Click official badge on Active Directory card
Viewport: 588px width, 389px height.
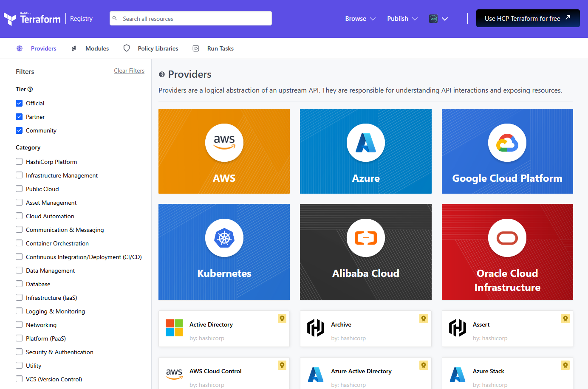(x=282, y=319)
